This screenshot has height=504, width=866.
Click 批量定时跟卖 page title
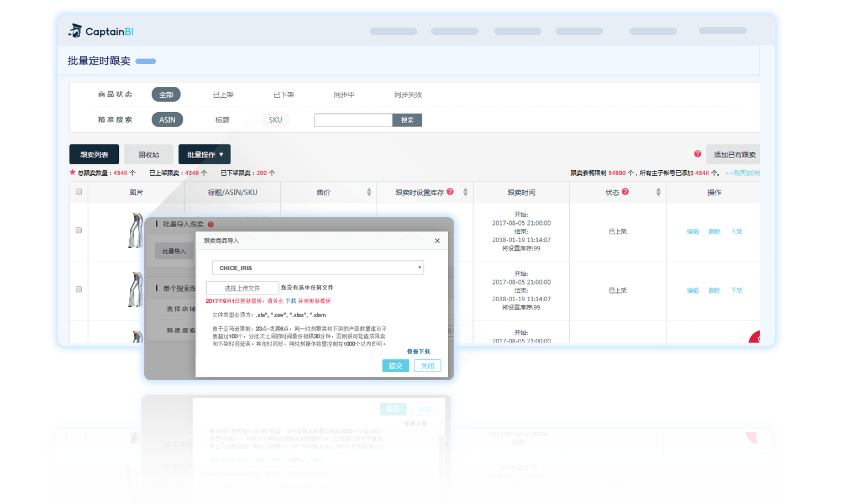pyautogui.click(x=99, y=61)
